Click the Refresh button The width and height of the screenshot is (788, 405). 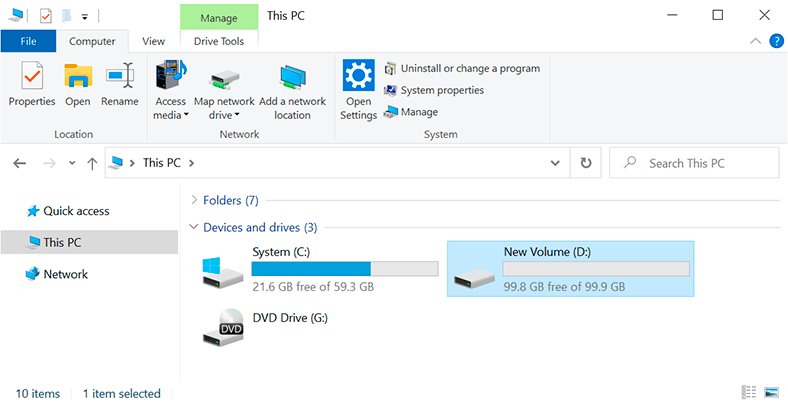pyautogui.click(x=586, y=163)
